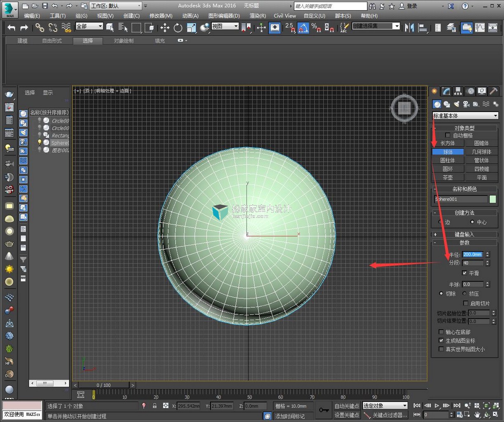Select the 挤压 radio button
Screen dimensions: 504x422
click(464, 293)
